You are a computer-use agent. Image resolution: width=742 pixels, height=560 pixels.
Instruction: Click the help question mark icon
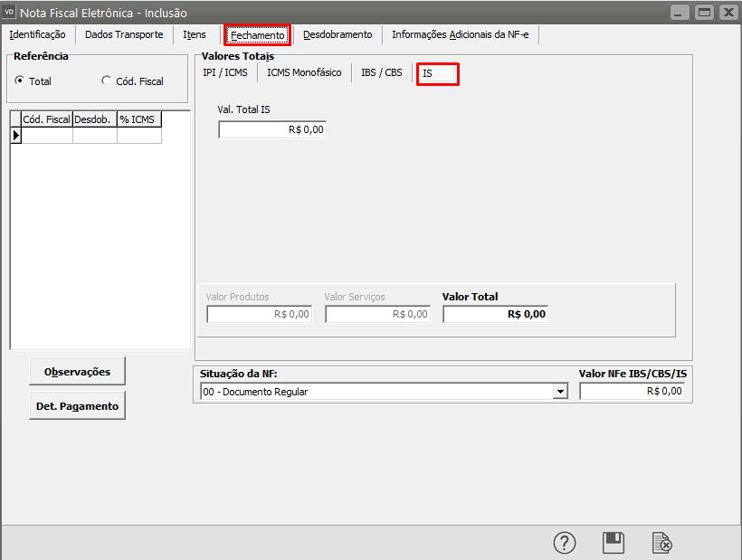pos(565,542)
